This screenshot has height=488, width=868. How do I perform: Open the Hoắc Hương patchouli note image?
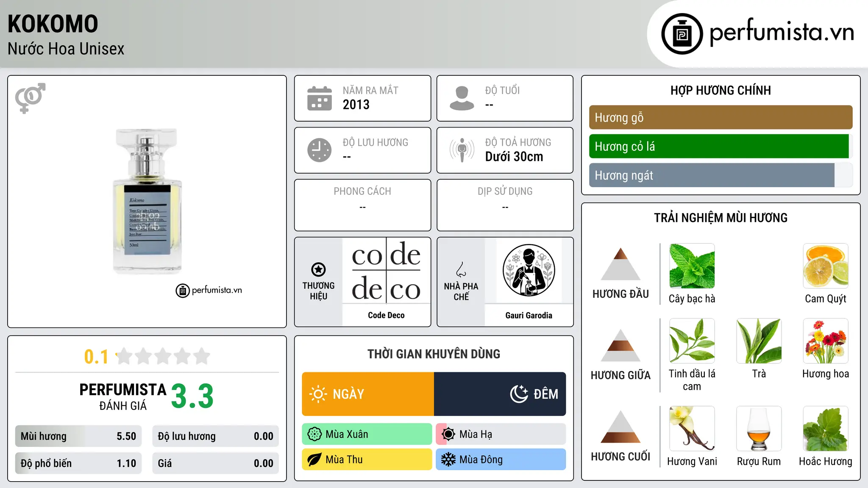(826, 429)
